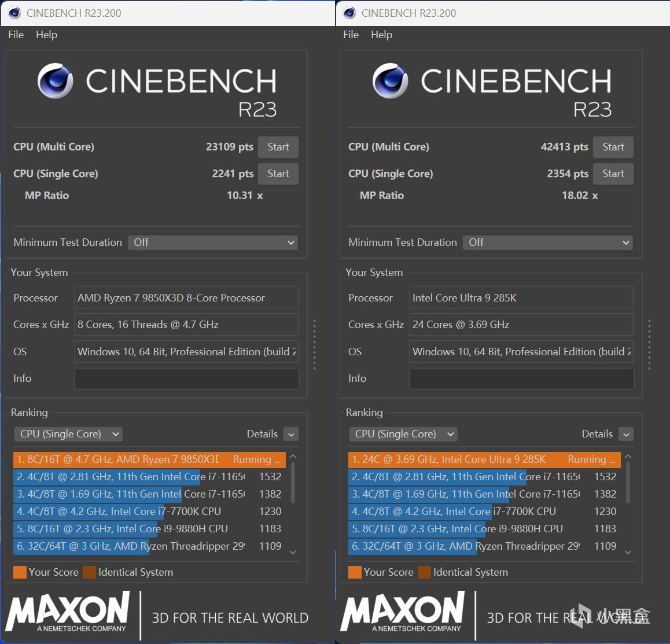Click AMD Ryzen 7 9850X3D processor field
This screenshot has width=670, height=644.
(x=186, y=298)
